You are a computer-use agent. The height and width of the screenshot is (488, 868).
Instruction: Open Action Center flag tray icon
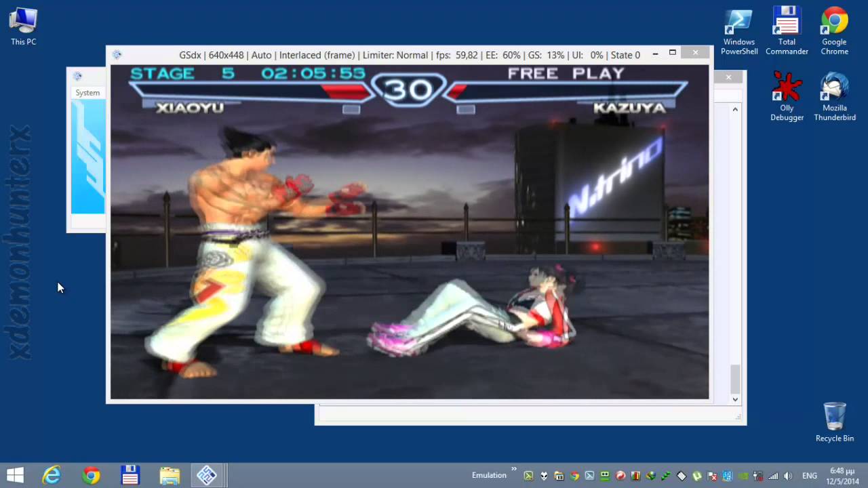(712, 476)
